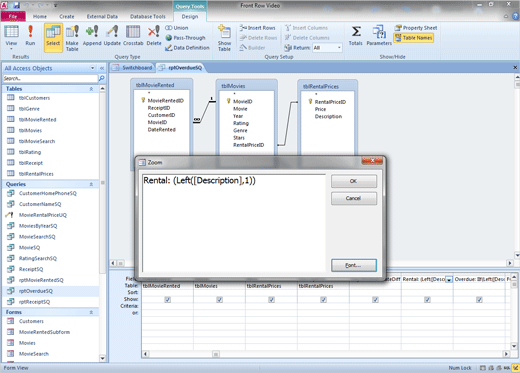
Task: Open the Show Table dialog
Action: [x=224, y=38]
